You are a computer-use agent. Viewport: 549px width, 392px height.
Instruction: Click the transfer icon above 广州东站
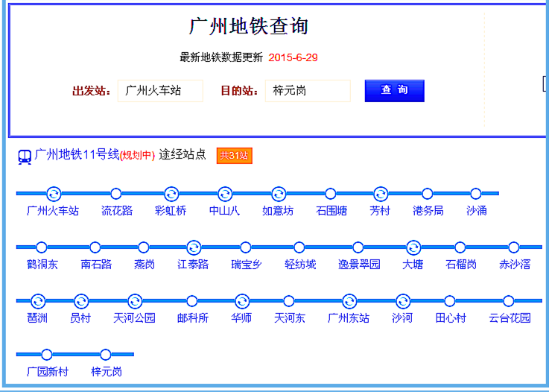[349, 301]
